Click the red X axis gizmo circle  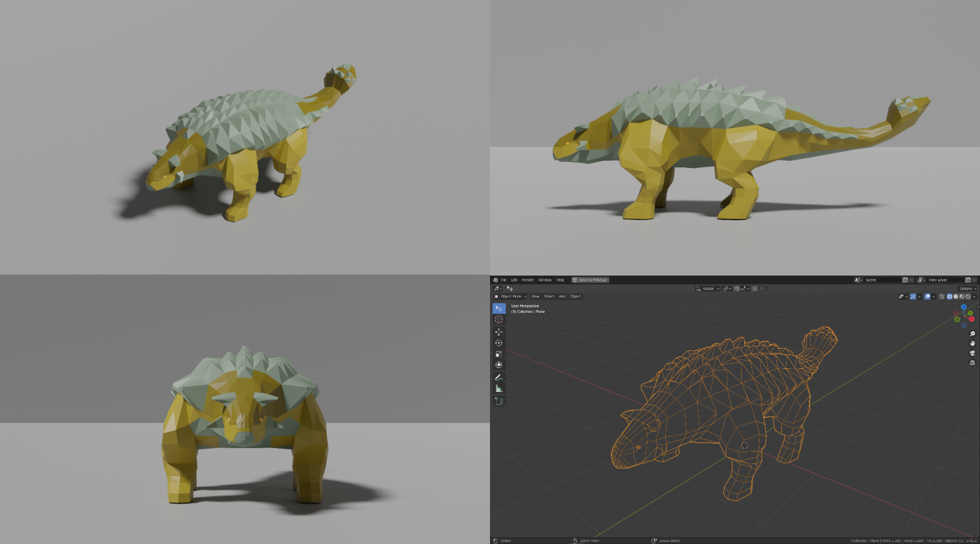point(972,319)
